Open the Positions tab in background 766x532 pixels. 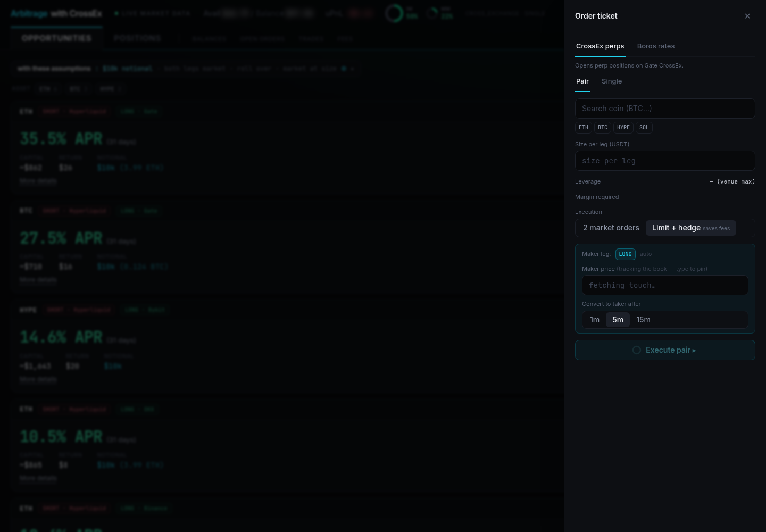[137, 38]
